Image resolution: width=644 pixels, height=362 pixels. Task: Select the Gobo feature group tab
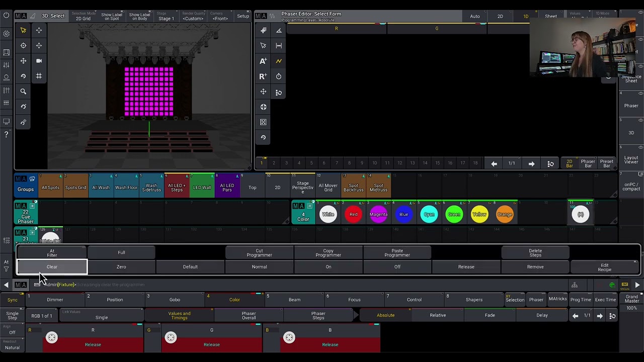coord(175,300)
